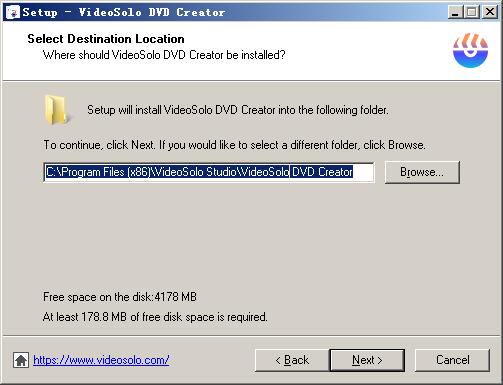Viewport: 503px width, 385px height.
Task: Click the disabled maximize button
Action: pos(472,12)
